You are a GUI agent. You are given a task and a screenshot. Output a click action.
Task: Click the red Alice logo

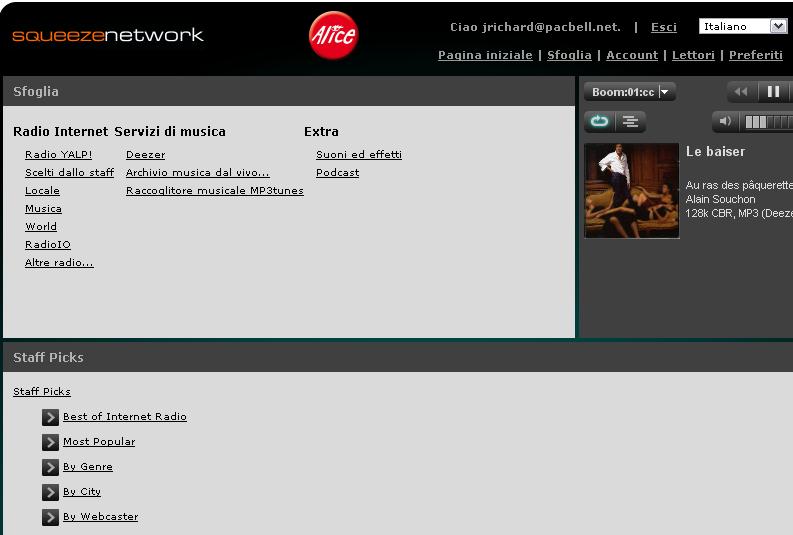333,36
